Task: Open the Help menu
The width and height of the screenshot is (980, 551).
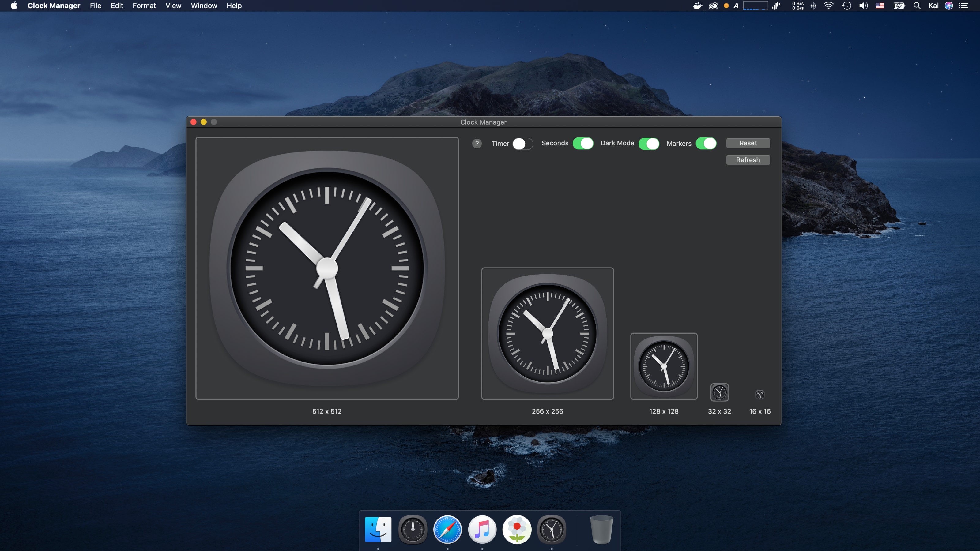Action: click(234, 6)
